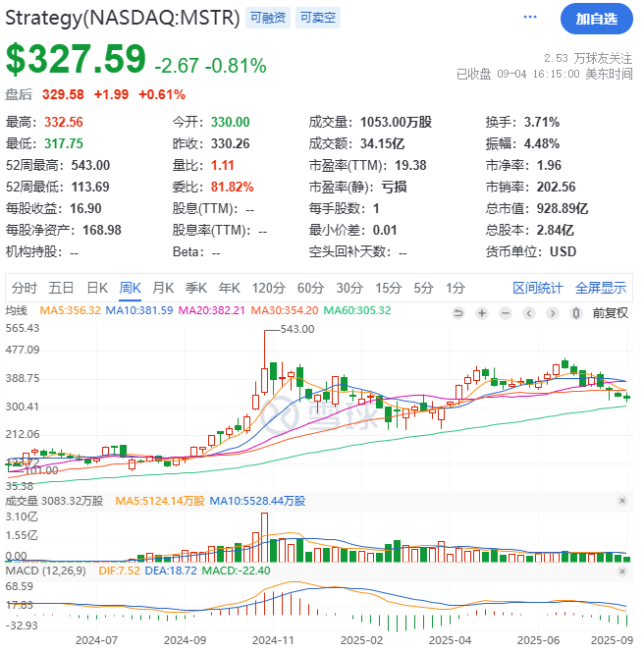Select the 120分 interval tab
The image size is (644, 652).
tap(269, 288)
